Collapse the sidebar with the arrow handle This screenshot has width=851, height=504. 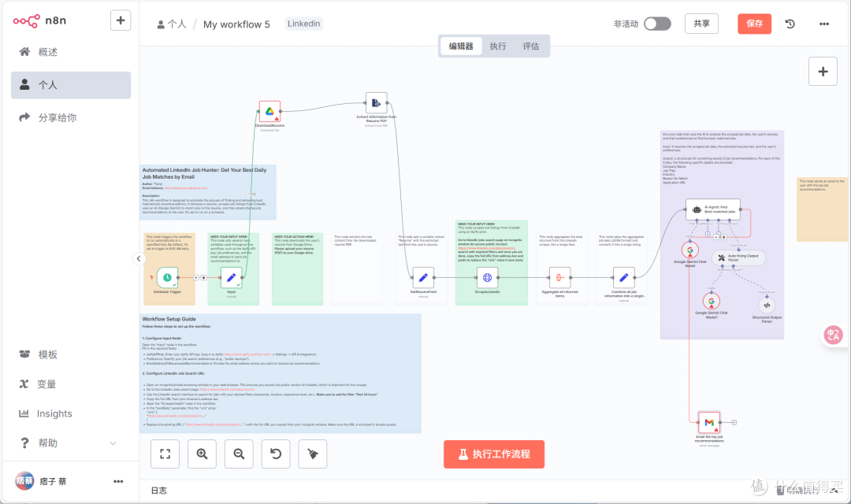pyautogui.click(x=139, y=259)
